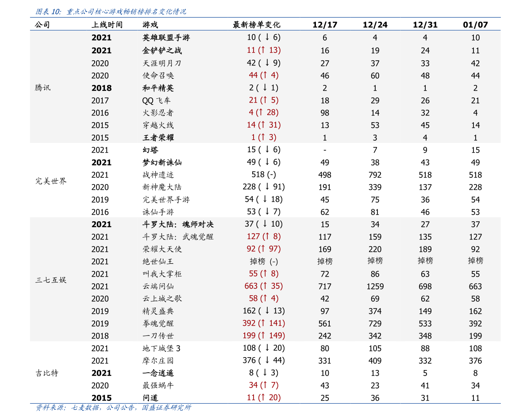Select the 1259 ranking value for 云端问仙
This screenshot has width=527, height=420.
(375, 286)
